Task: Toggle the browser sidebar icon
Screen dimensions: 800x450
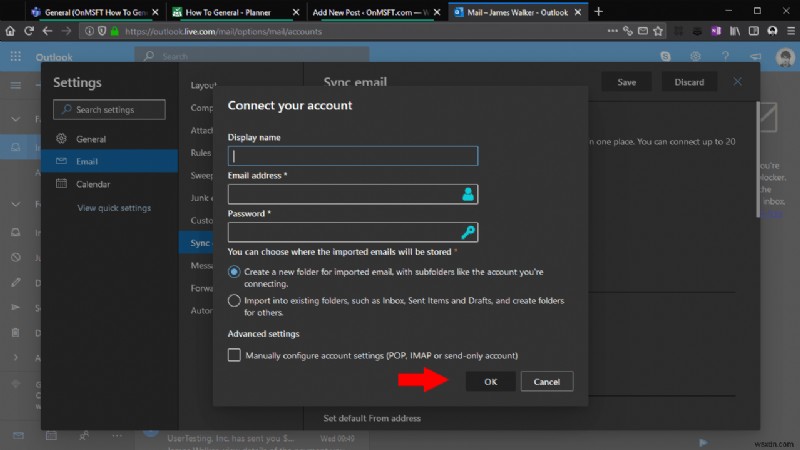Action: [754, 31]
